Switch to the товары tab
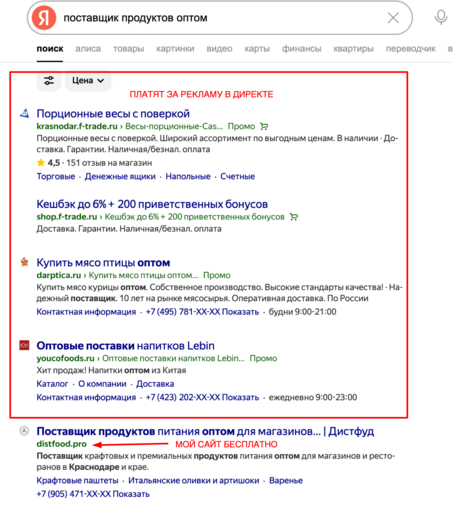 click(128, 49)
